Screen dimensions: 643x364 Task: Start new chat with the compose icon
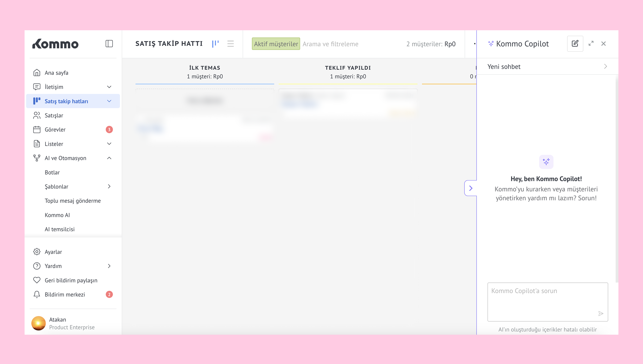click(x=575, y=44)
